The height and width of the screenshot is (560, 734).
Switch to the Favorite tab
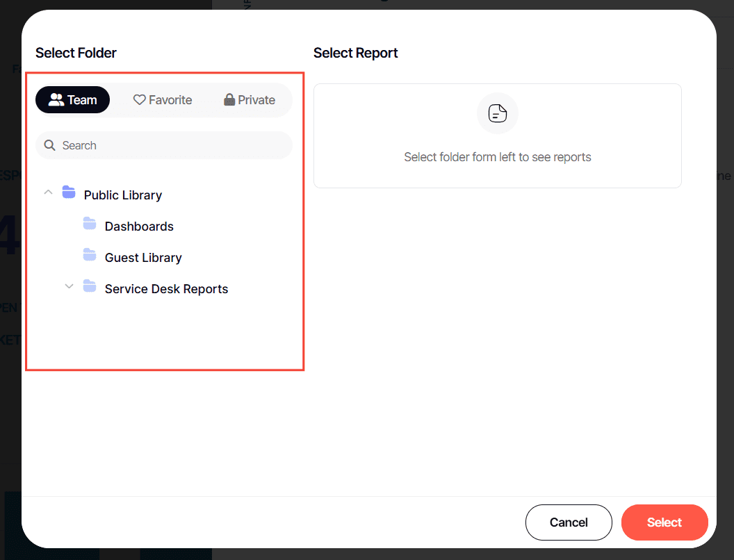point(163,100)
